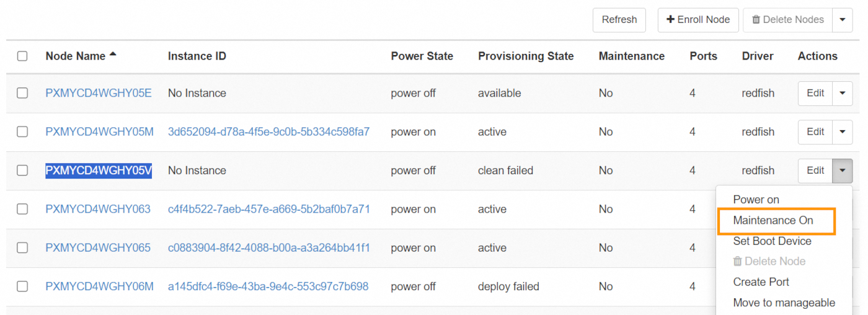Toggle the select-all checkbox in the header
This screenshot has width=868, height=315.
pyautogui.click(x=22, y=56)
